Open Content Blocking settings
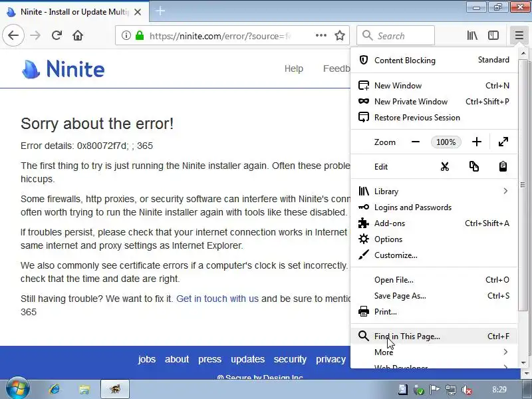Image resolution: width=532 pixels, height=399 pixels. pos(434,60)
